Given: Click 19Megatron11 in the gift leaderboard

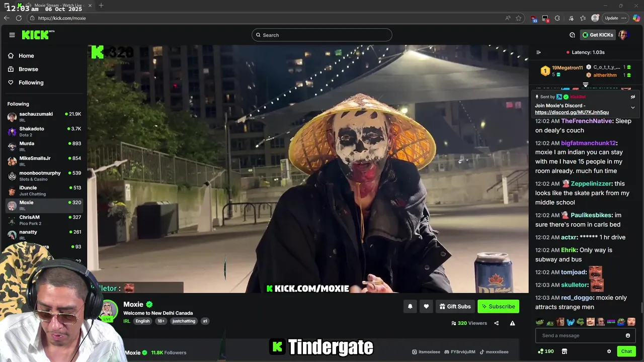Looking at the screenshot, I should pyautogui.click(x=567, y=67).
